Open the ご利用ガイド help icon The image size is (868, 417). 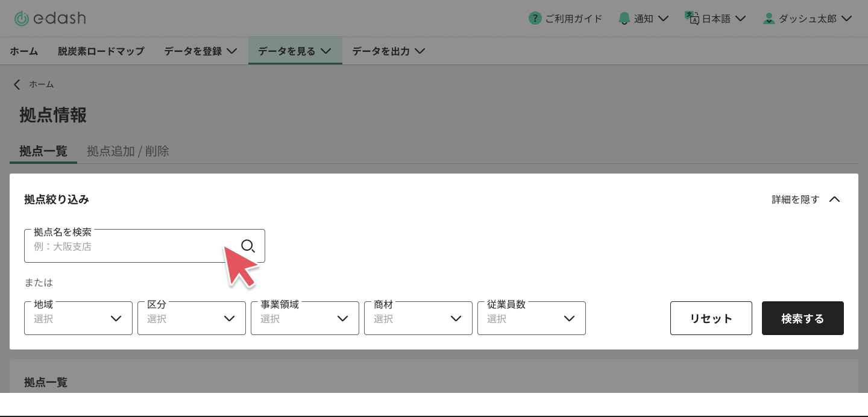[535, 19]
